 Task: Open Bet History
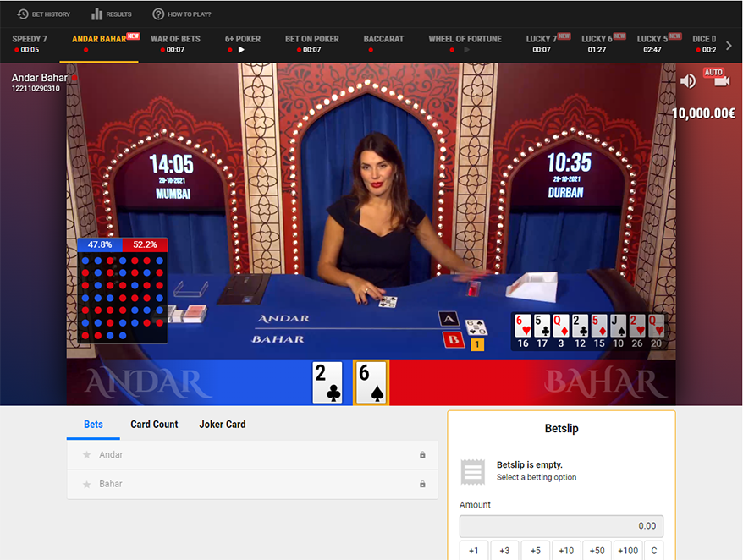44,14
